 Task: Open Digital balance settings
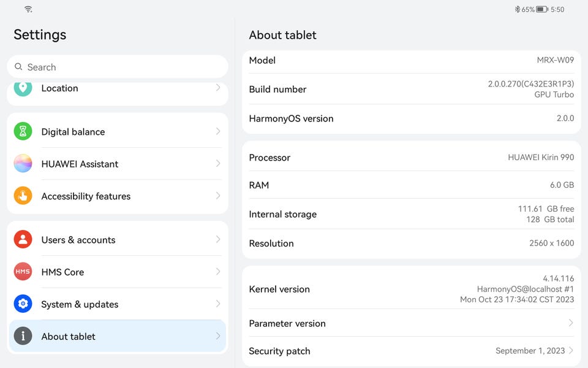pos(118,131)
